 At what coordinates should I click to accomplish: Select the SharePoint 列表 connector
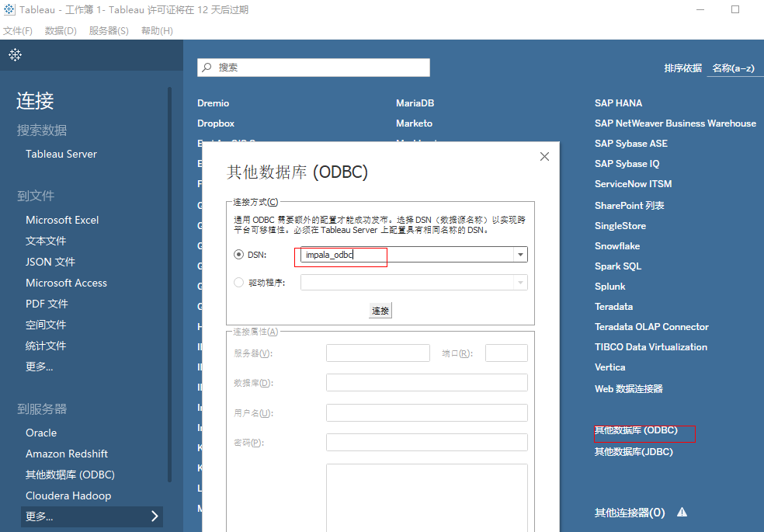[x=630, y=206]
